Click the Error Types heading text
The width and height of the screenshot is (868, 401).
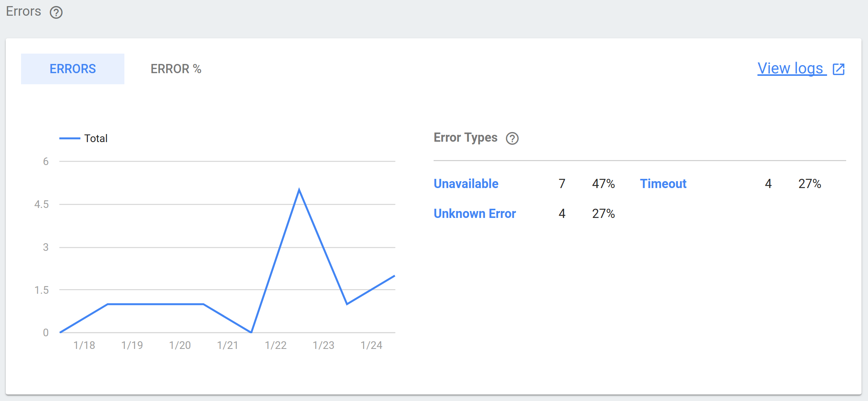pyautogui.click(x=465, y=137)
